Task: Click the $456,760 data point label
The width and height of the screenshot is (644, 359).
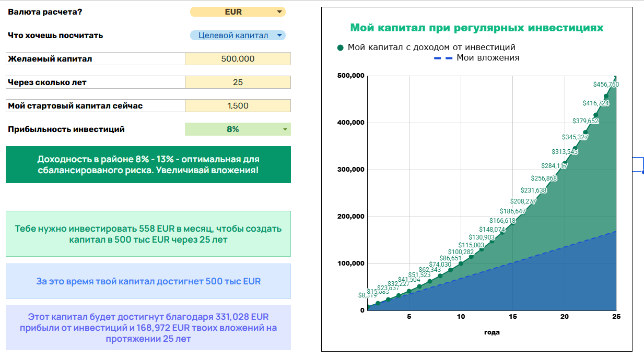Action: coord(606,85)
